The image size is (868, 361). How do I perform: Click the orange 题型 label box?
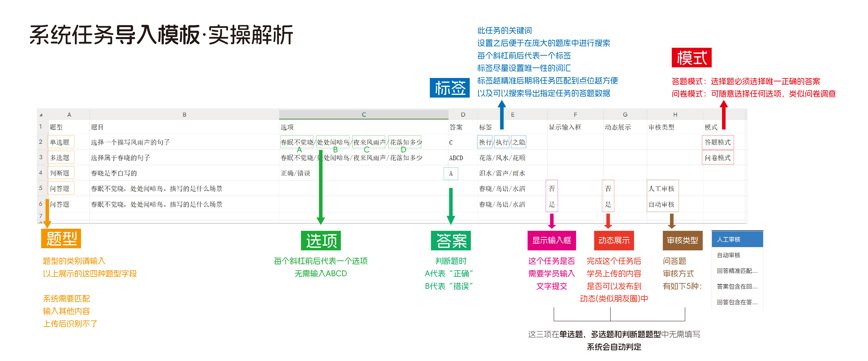61,238
